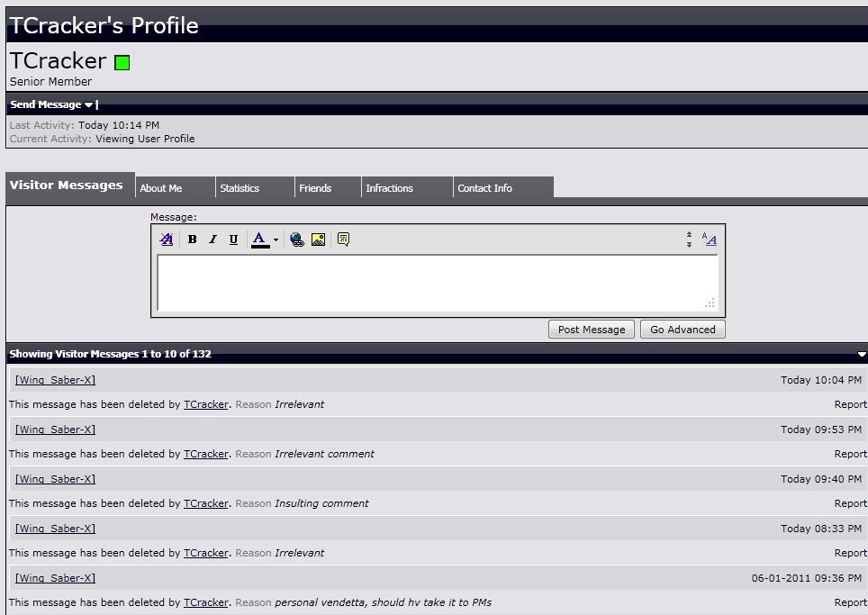Viewport: 868px width, 615px height.
Task: Click inside the message text area
Action: click(438, 284)
